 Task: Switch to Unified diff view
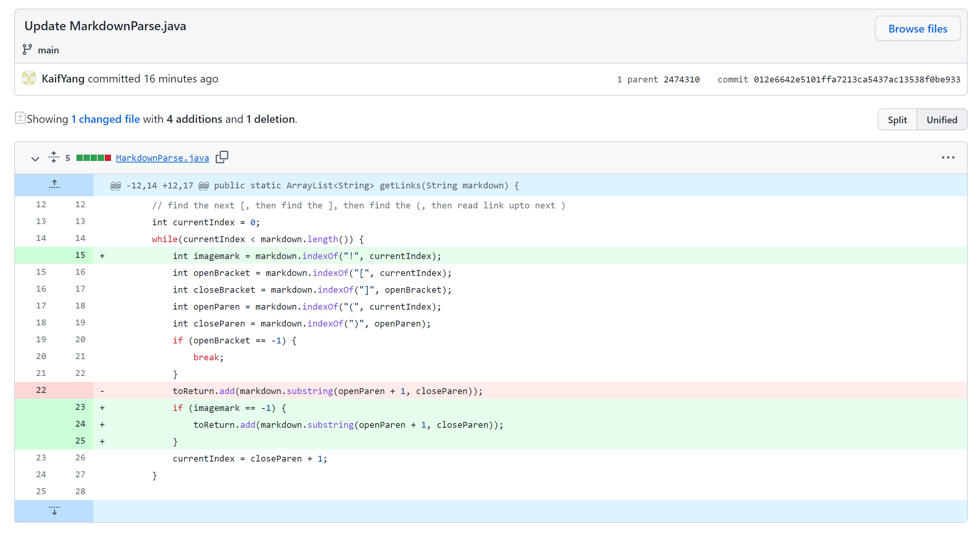942,120
